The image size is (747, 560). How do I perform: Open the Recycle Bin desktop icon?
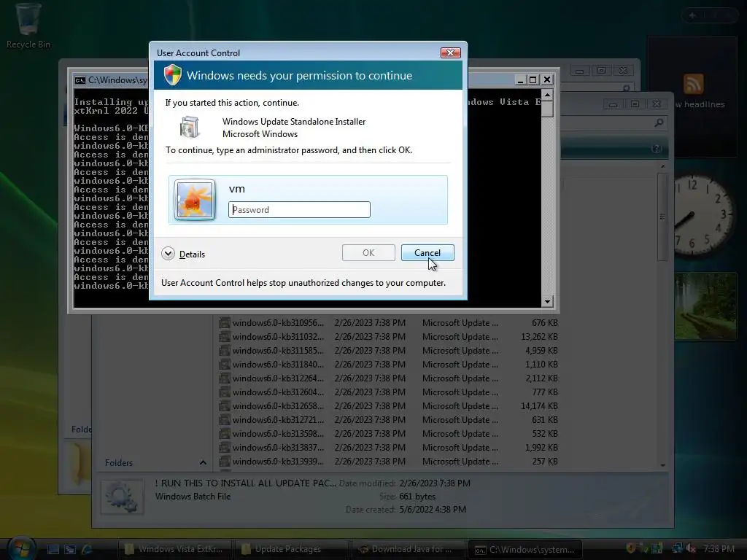pyautogui.click(x=28, y=26)
